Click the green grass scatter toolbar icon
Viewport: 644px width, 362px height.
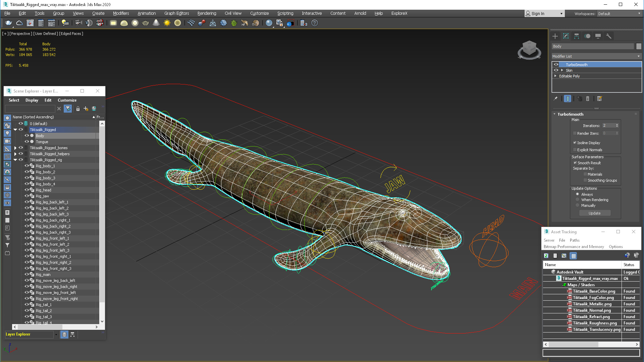click(x=234, y=23)
